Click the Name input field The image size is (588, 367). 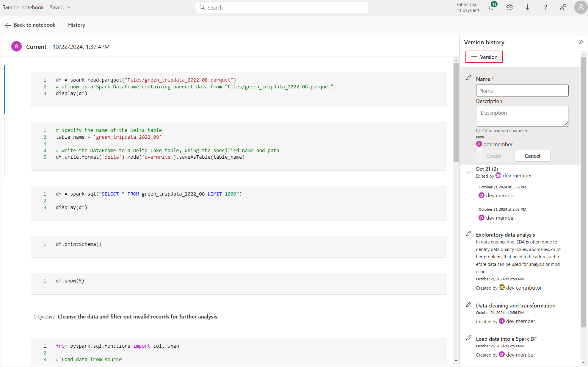(x=522, y=90)
